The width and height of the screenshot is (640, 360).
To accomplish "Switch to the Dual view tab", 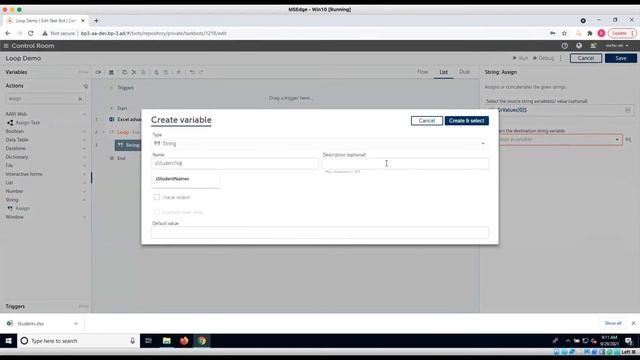I will [x=464, y=72].
